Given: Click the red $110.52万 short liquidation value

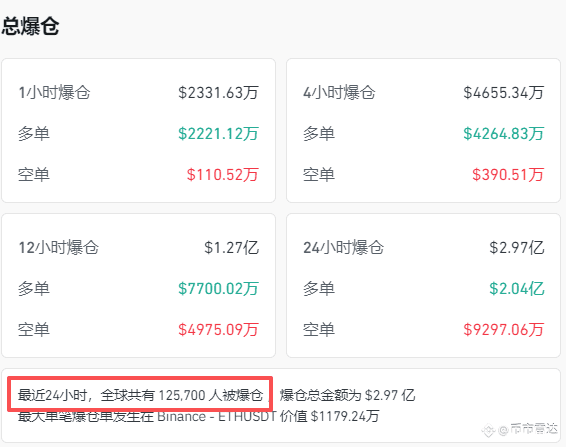Looking at the screenshot, I should (x=223, y=175).
